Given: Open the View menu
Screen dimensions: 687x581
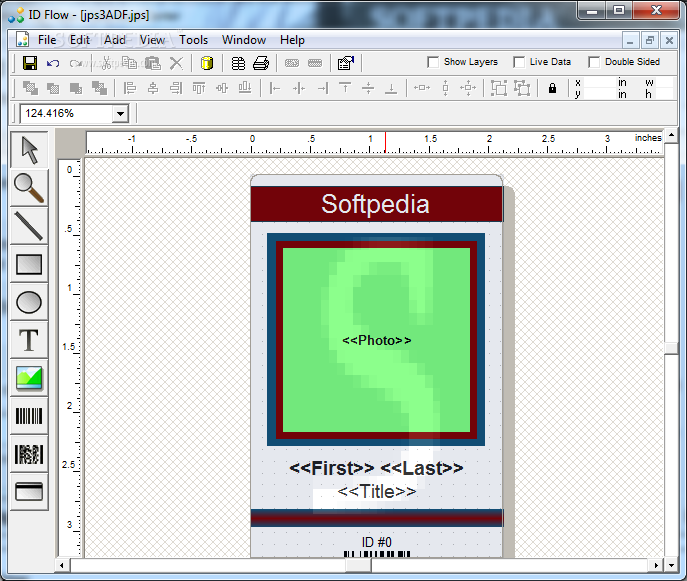Looking at the screenshot, I should pos(152,40).
